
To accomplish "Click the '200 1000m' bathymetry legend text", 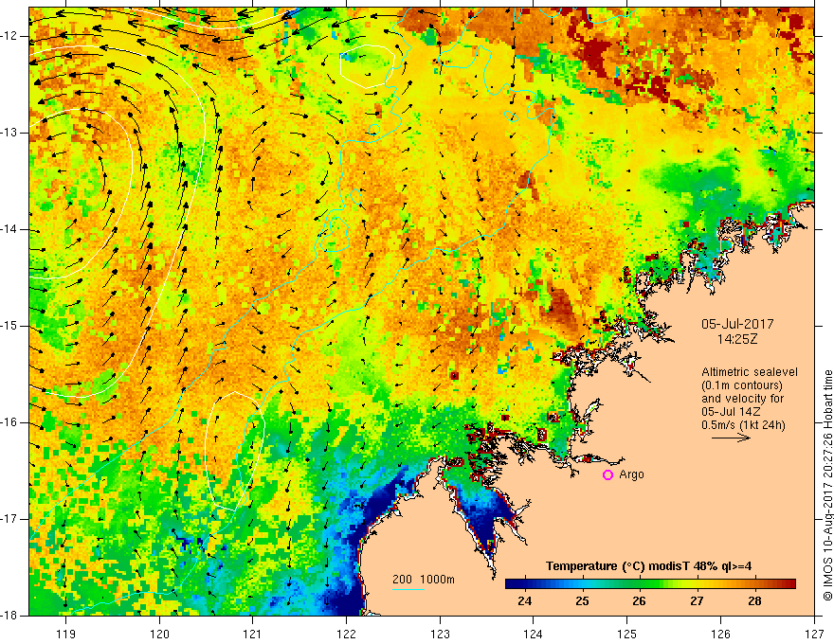I will tap(424, 580).
